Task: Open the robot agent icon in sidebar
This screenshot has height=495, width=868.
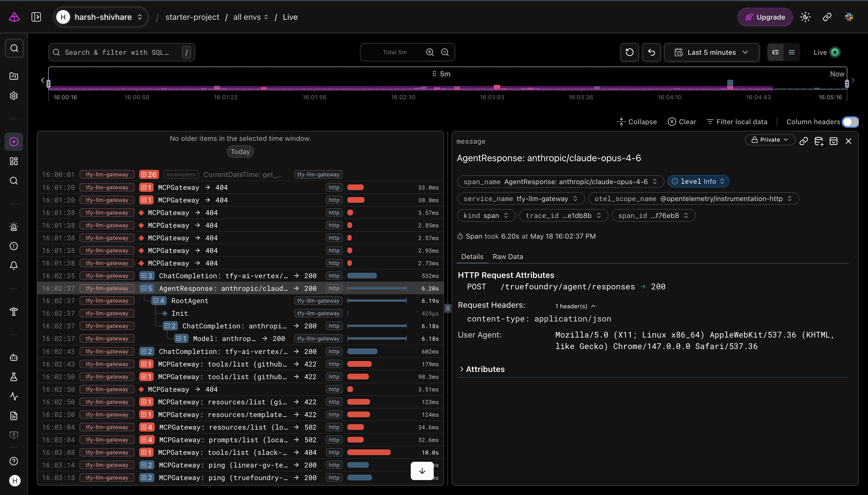Action: (14, 357)
